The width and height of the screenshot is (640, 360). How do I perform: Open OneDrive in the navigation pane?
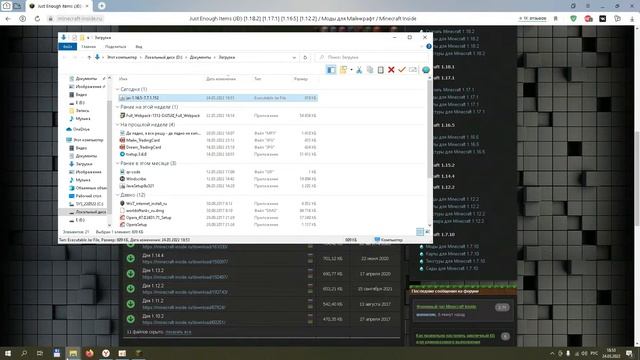point(78,129)
